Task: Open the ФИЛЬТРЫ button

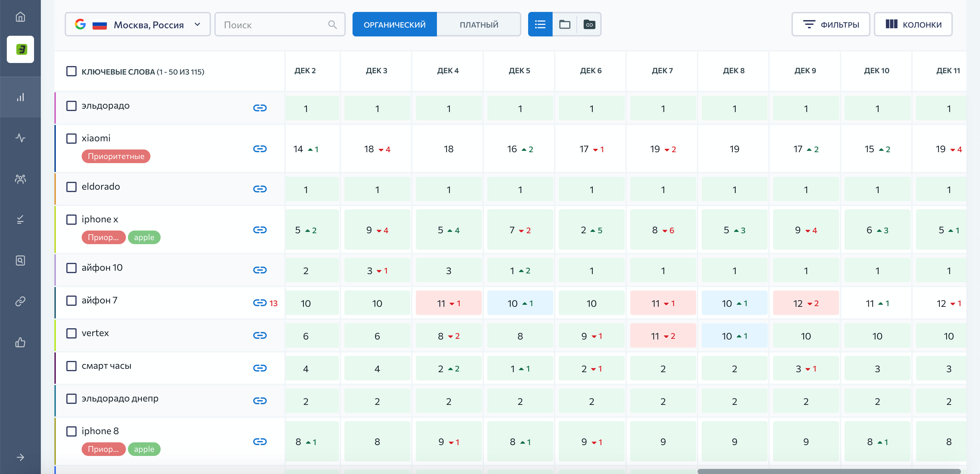Action: [831, 25]
